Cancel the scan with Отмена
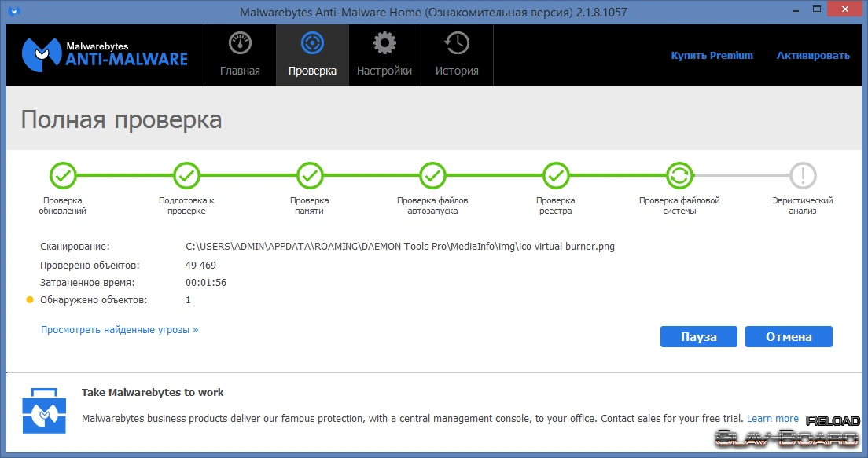868x458 pixels. (x=789, y=336)
